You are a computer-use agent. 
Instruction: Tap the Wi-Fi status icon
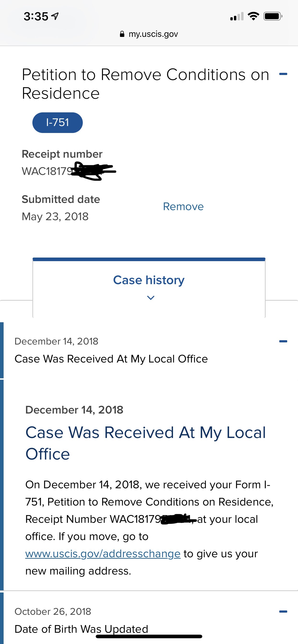click(253, 16)
